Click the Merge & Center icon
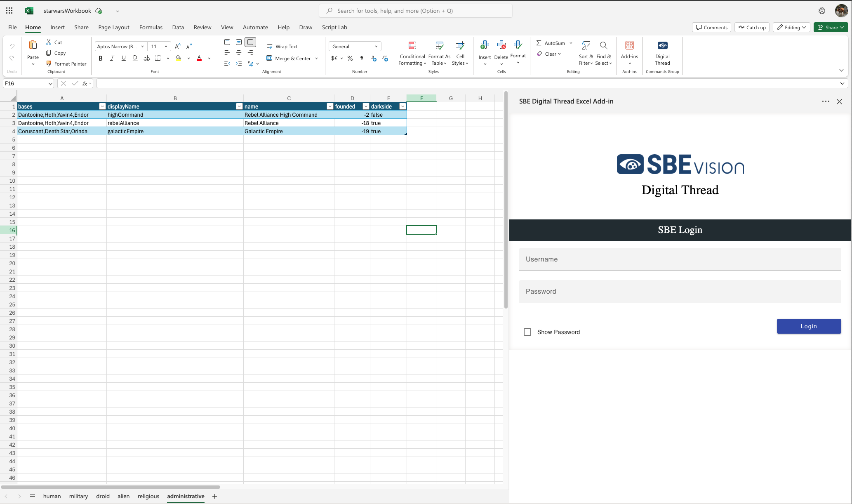This screenshot has width=852, height=504. pyautogui.click(x=269, y=58)
